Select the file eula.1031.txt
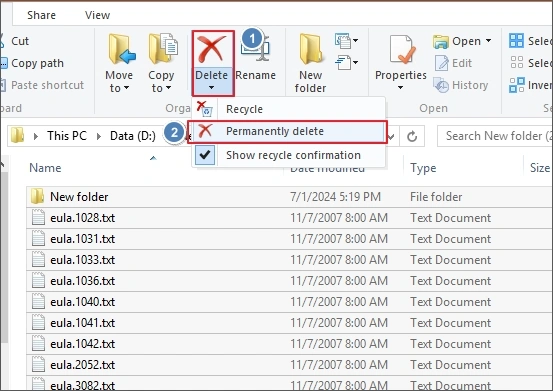 tap(289, 239)
